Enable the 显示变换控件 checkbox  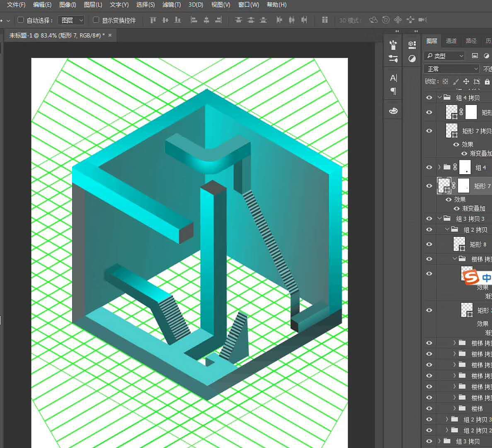point(96,20)
